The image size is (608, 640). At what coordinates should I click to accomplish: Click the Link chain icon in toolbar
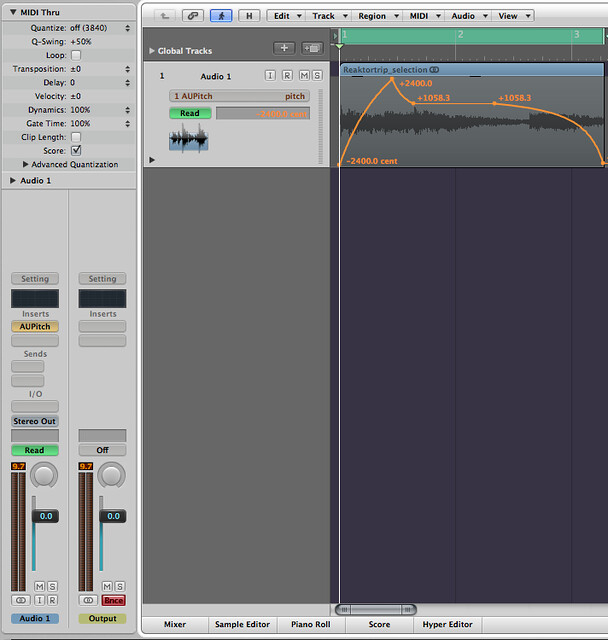190,16
